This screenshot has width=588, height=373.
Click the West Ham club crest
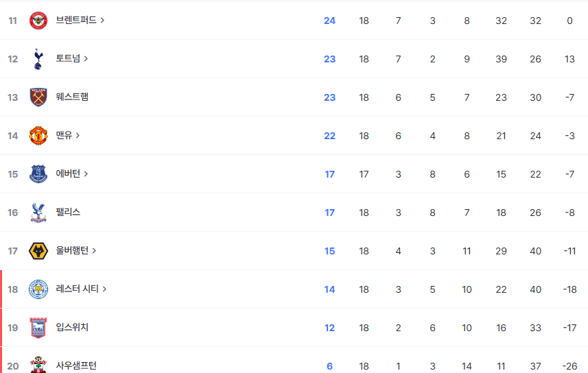tap(38, 97)
